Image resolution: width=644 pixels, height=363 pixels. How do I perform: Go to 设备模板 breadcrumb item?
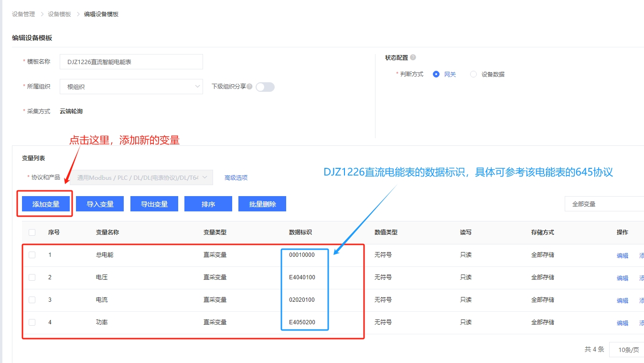(59, 14)
